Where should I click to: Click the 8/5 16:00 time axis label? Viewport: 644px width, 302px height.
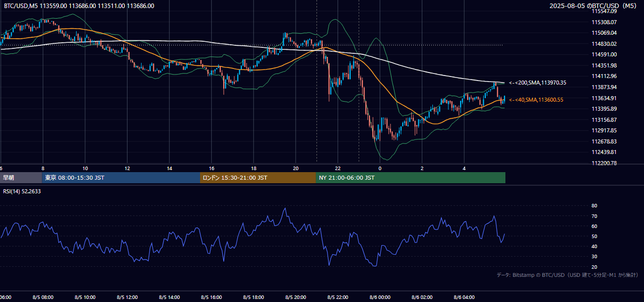(212, 297)
